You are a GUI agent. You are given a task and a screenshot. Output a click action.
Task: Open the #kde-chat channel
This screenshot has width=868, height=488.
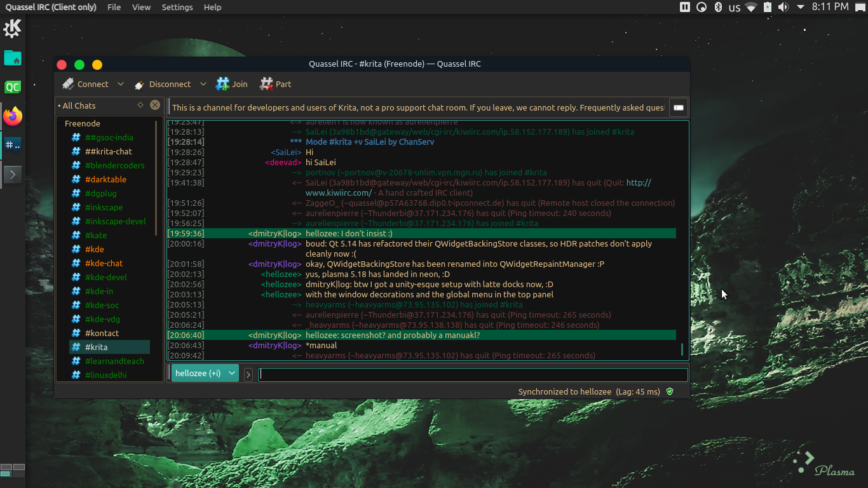tap(104, 263)
